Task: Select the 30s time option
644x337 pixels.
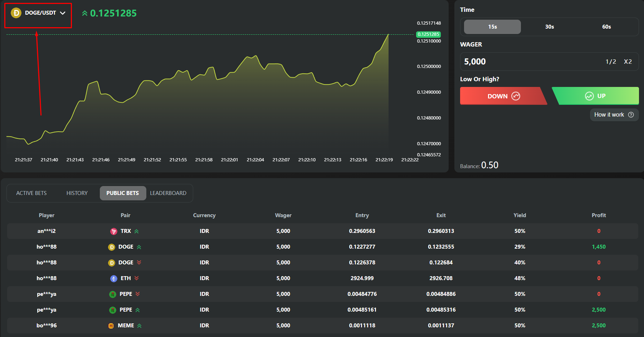Action: (x=550, y=27)
